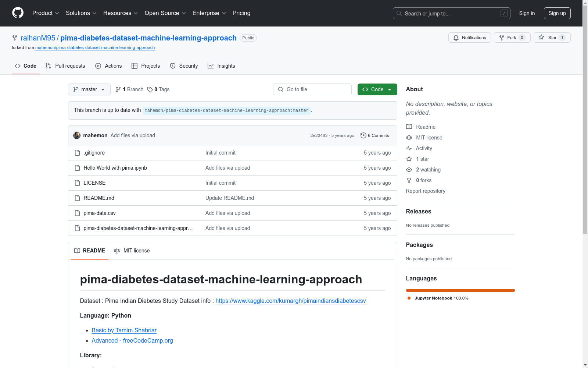Click the Jupyter Notebook language dot

[409, 298]
